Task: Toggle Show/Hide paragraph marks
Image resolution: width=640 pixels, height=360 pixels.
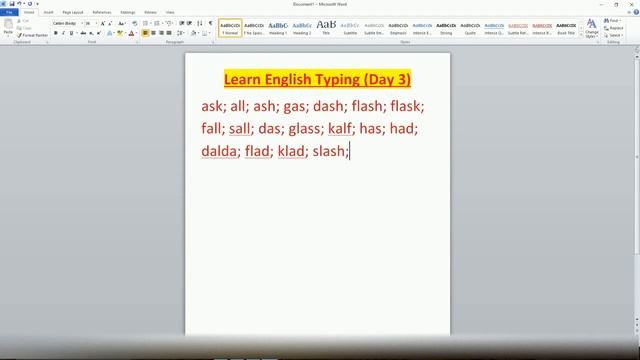Action: tap(211, 23)
